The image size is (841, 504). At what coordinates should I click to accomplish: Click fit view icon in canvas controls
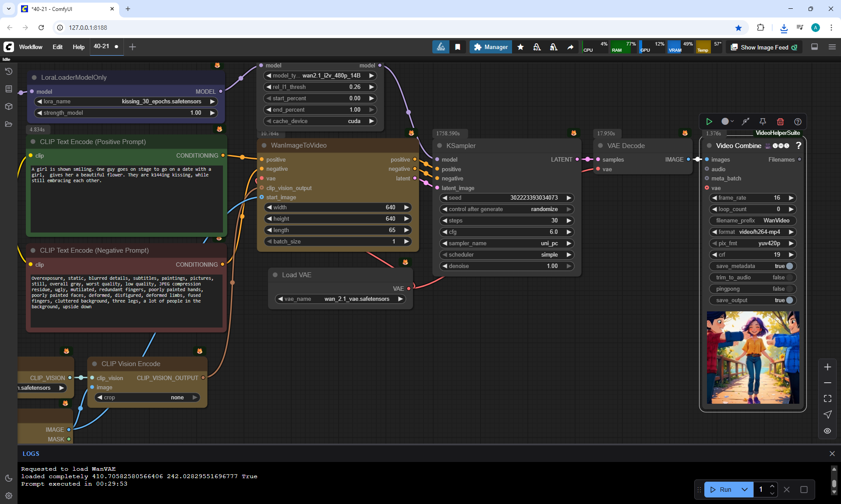coord(827,398)
